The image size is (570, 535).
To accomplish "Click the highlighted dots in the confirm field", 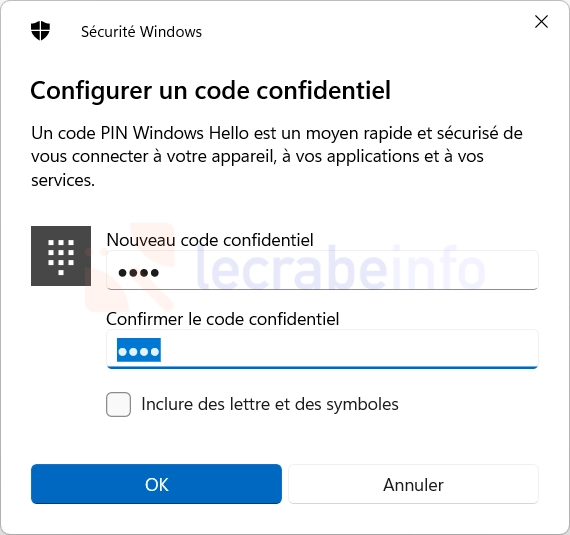I will (139, 350).
